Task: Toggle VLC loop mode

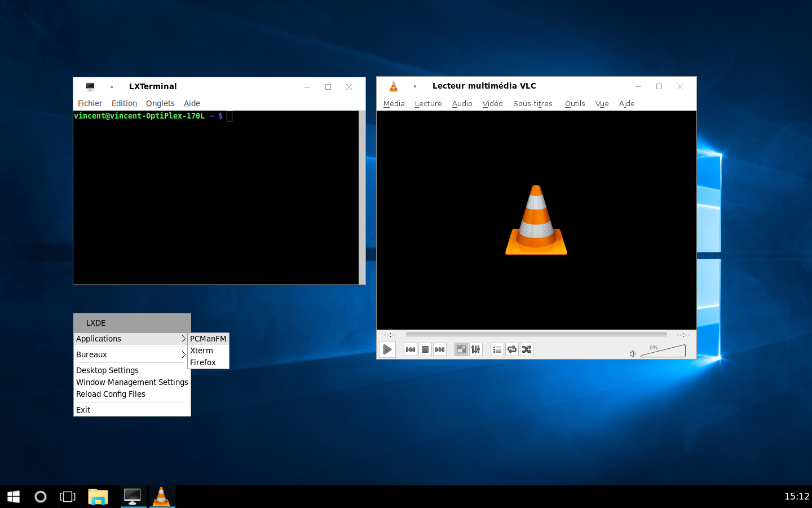Action: (512, 349)
